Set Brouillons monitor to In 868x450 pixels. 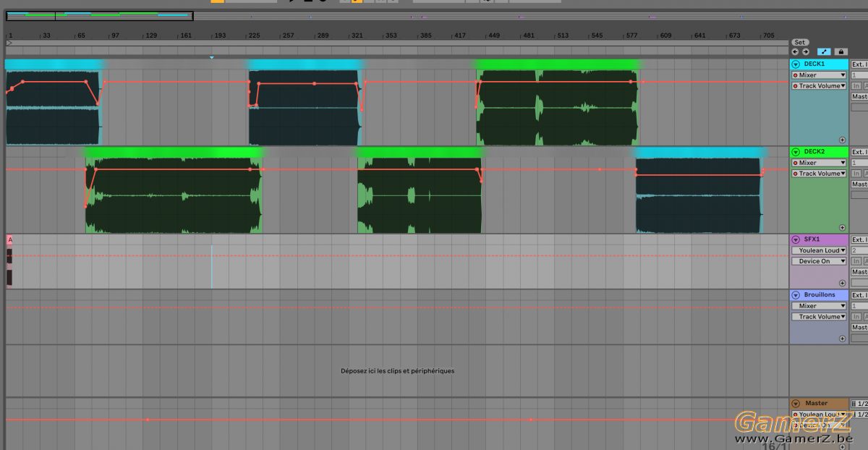856,317
